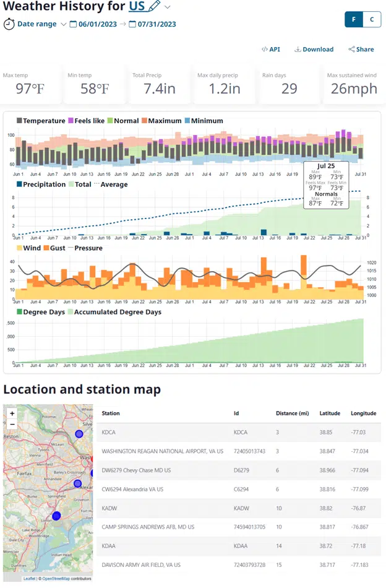Click the calendar icon before 06/01/2023
The height and width of the screenshot is (588, 386).
point(73,24)
